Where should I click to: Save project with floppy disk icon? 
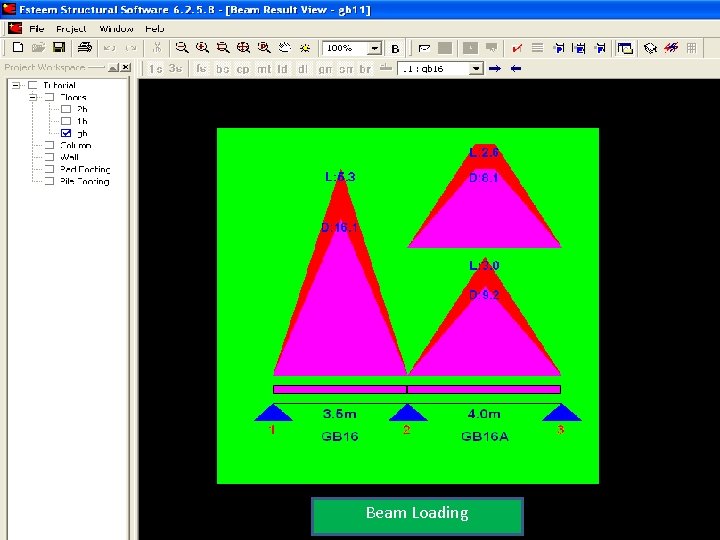click(59, 47)
